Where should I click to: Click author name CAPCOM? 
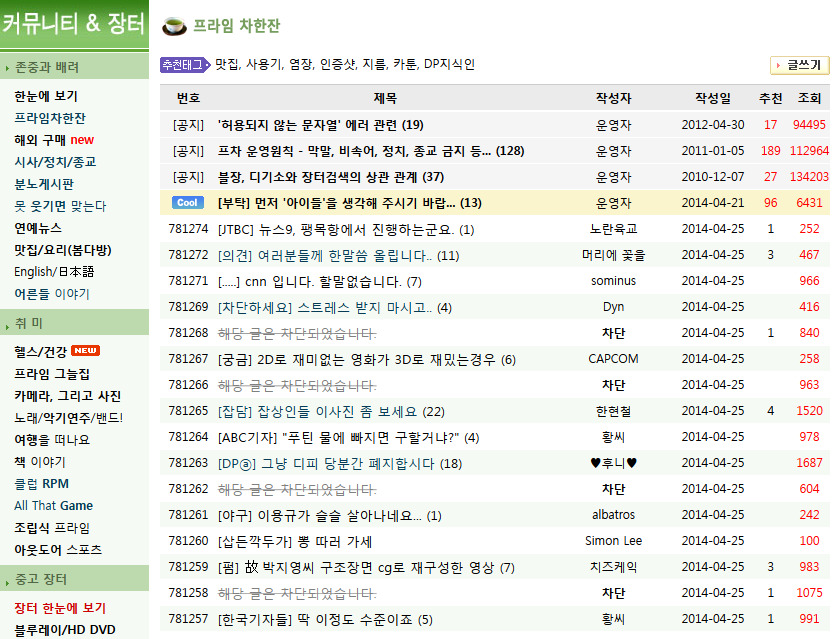tap(613, 359)
